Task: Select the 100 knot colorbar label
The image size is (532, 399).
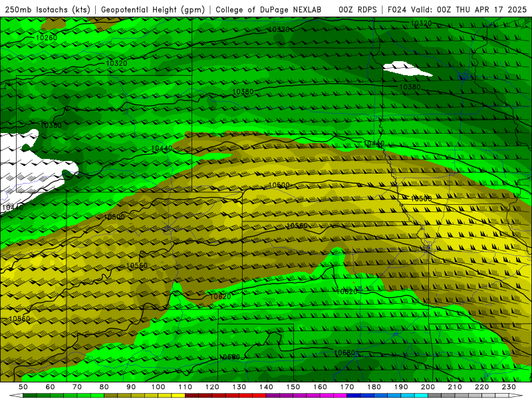Action: tap(158, 387)
